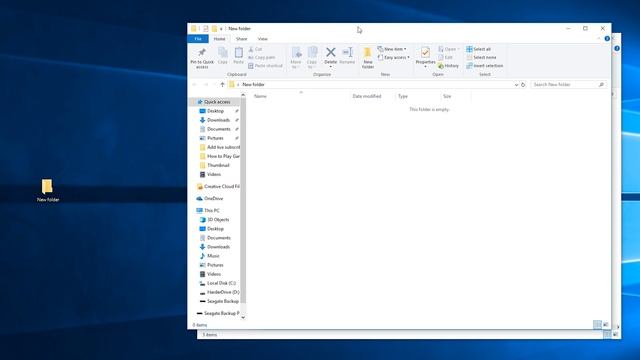Click the Move to button

point(296,58)
